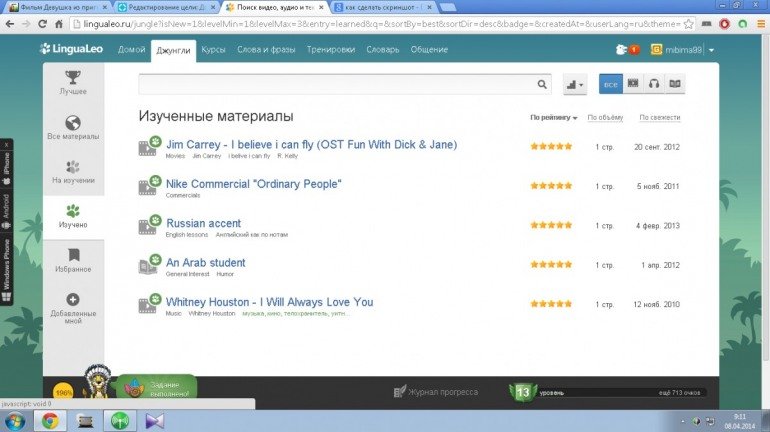Open Все материалы globe icon
Screen dimensions: 770x432
(x=72, y=128)
